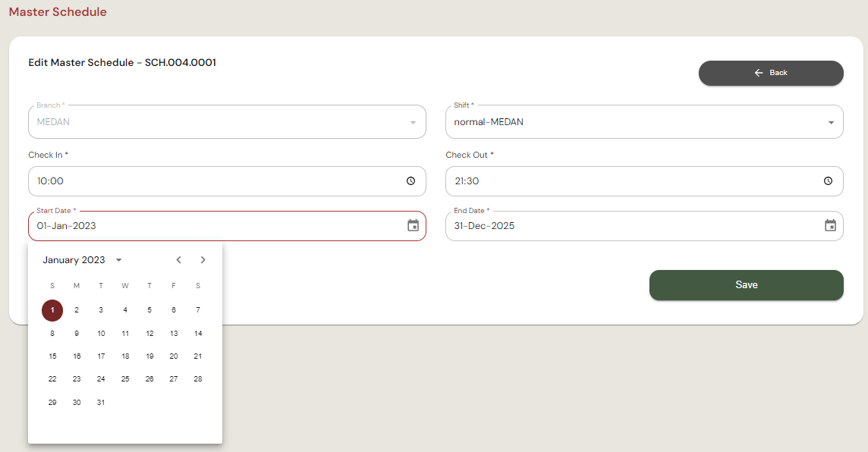Save the master schedule

746,285
